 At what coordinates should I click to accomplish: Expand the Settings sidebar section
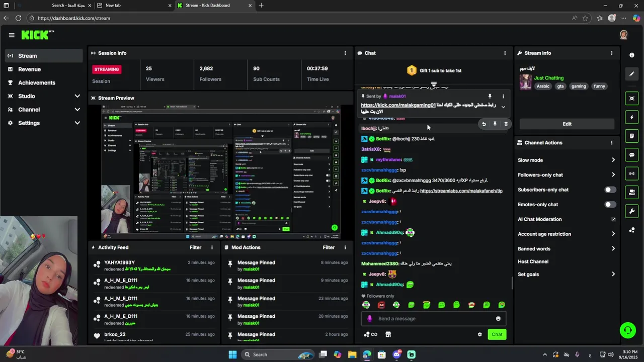(x=77, y=123)
